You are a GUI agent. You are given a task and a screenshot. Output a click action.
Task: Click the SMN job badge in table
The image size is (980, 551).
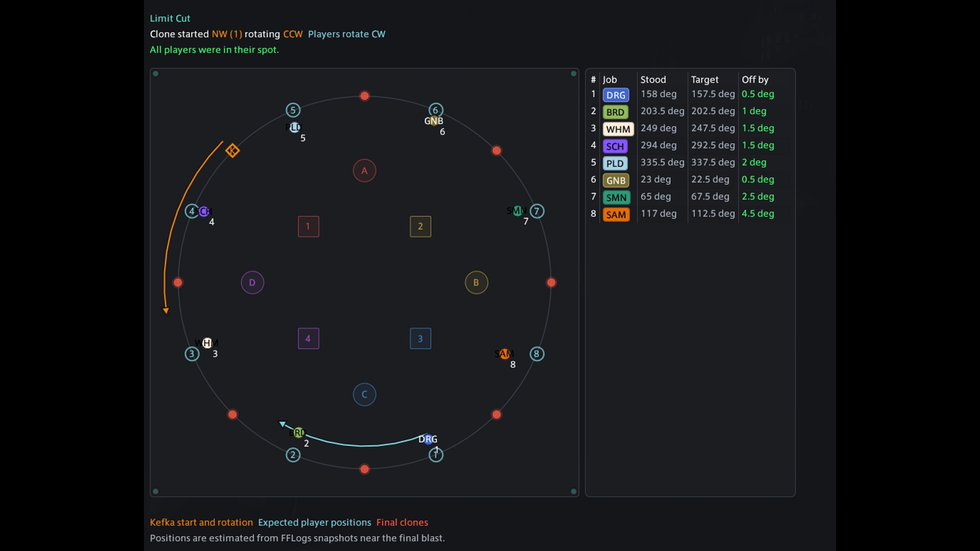click(616, 197)
